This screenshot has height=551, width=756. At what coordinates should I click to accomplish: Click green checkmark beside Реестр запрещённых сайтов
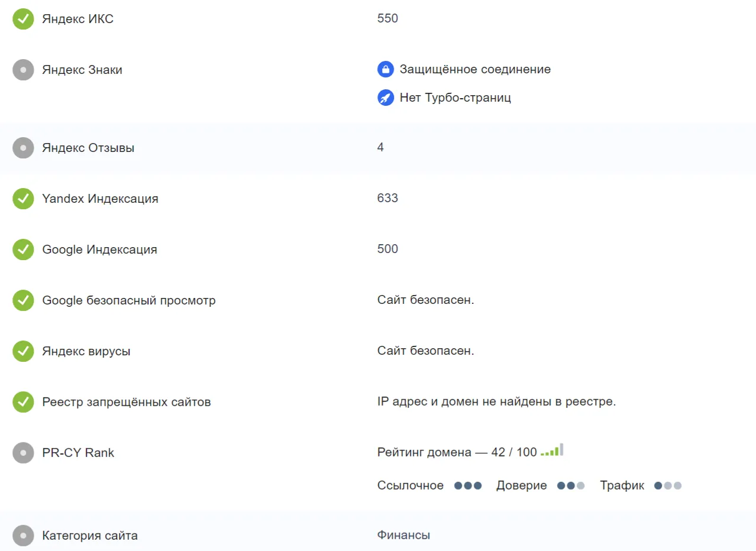click(23, 402)
